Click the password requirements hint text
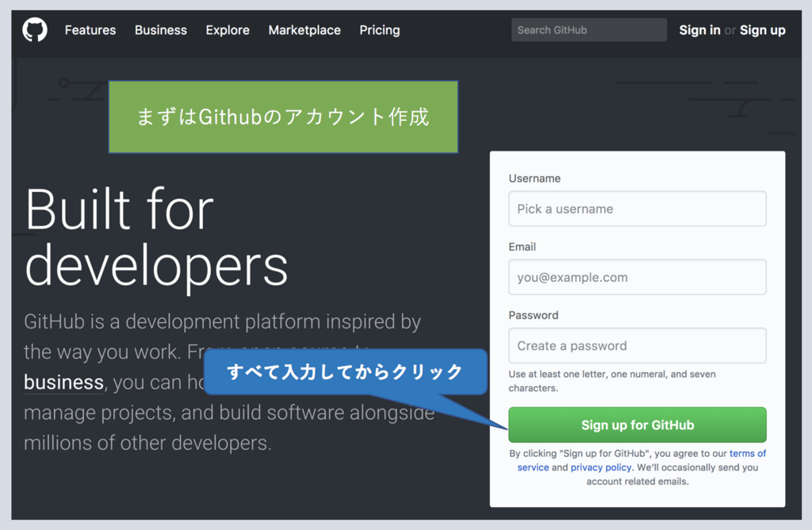Image resolution: width=812 pixels, height=530 pixels. point(612,381)
